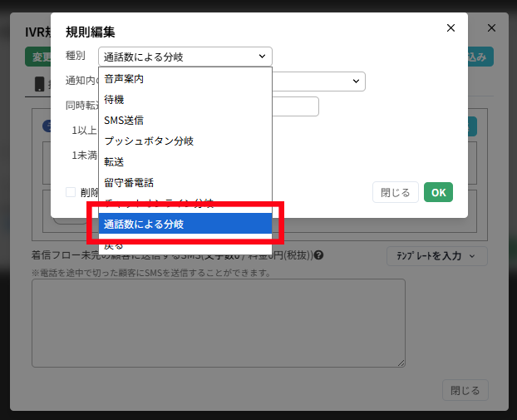This screenshot has width=517, height=420.
Task: Click the SMS message text area
Action: click(219, 323)
